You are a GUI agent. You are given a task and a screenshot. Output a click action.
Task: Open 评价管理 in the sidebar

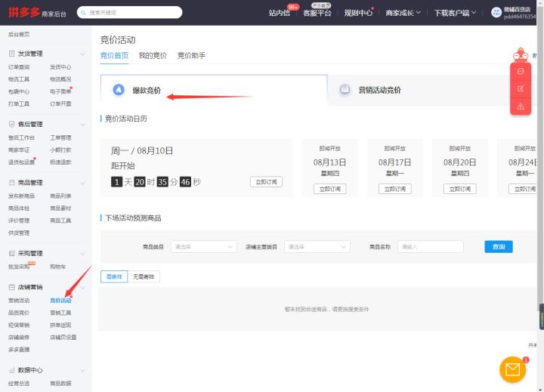pyautogui.click(x=19, y=221)
